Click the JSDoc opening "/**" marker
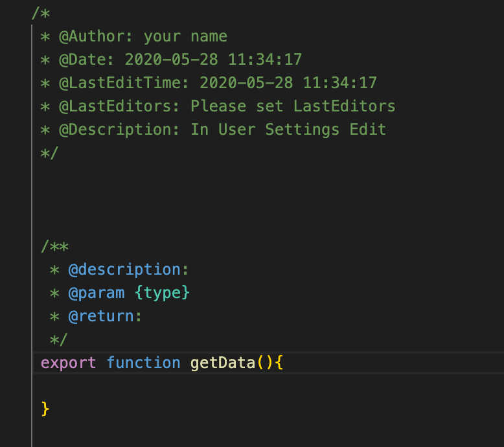 point(54,246)
